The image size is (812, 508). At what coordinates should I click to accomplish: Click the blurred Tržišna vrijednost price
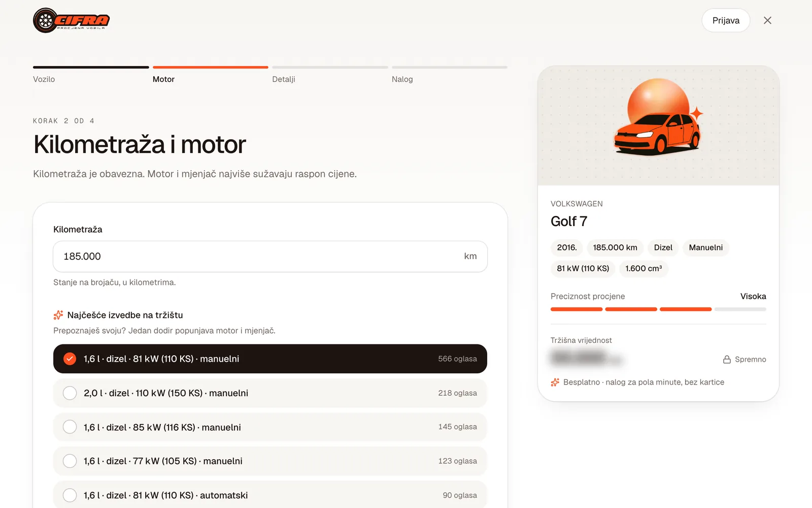pos(587,358)
